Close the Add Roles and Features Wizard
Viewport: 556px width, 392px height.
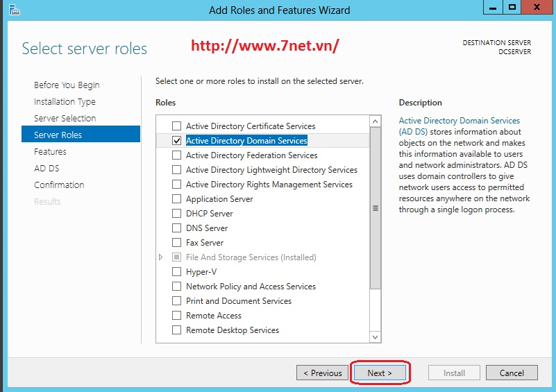[x=537, y=8]
